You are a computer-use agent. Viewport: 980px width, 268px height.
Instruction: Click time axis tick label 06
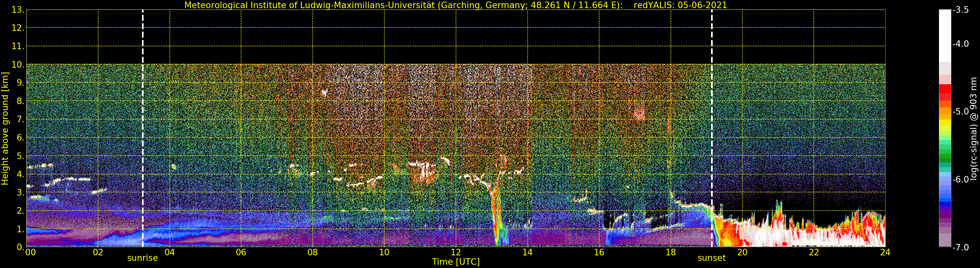(x=241, y=252)
